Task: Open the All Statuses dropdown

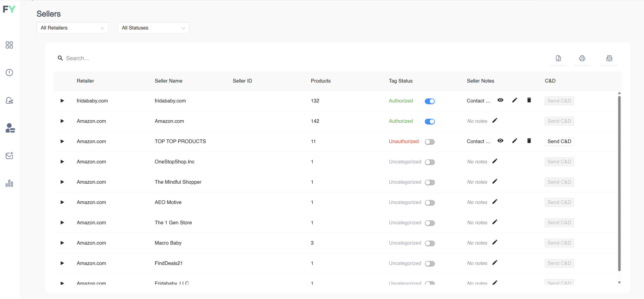Action: click(x=153, y=28)
